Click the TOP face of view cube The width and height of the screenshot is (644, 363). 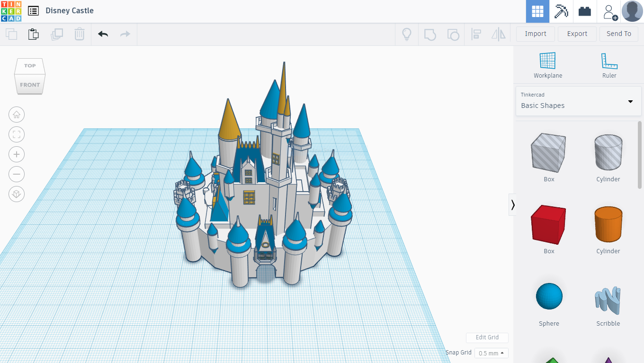30,66
